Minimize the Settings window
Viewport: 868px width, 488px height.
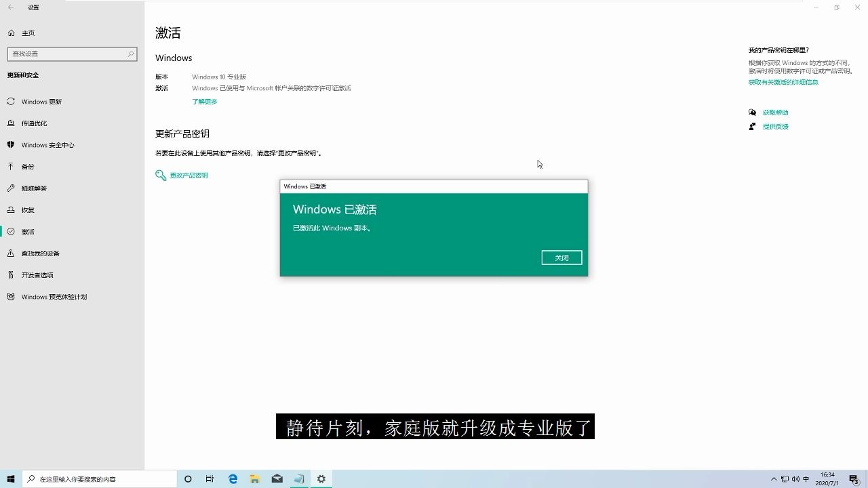point(816,7)
